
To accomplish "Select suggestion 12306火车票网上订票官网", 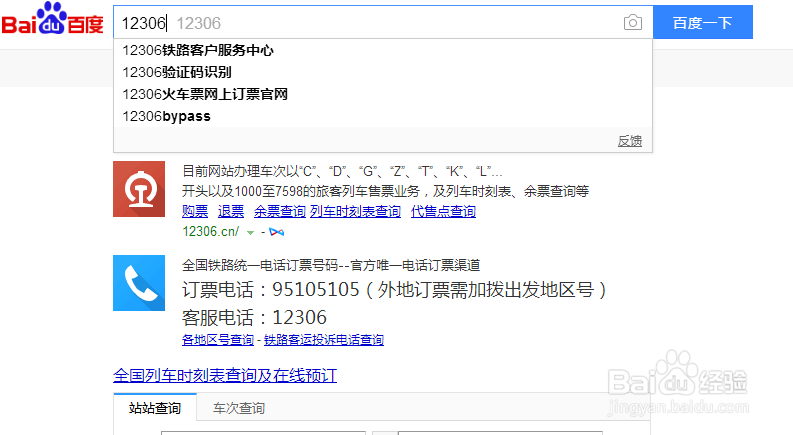I will tap(383, 94).
